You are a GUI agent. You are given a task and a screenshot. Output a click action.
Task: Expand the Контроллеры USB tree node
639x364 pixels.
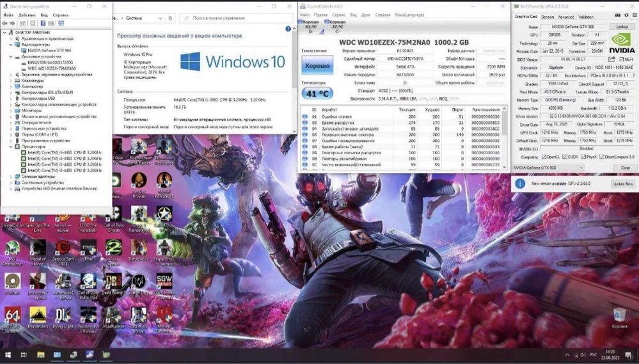[x=11, y=99]
